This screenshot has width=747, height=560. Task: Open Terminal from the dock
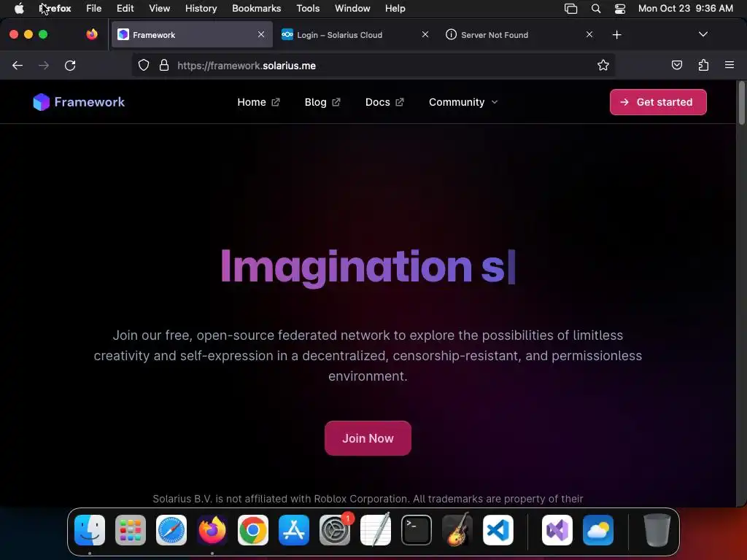click(417, 530)
